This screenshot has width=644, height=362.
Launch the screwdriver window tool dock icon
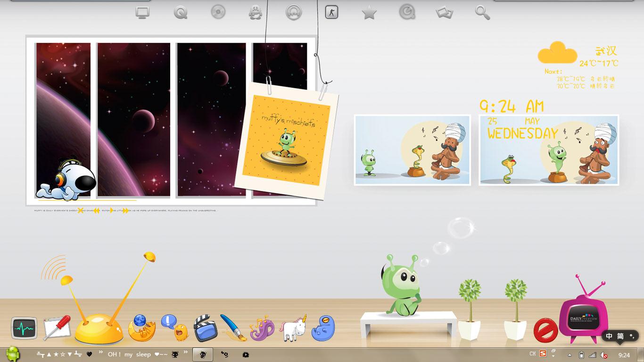pos(57,328)
